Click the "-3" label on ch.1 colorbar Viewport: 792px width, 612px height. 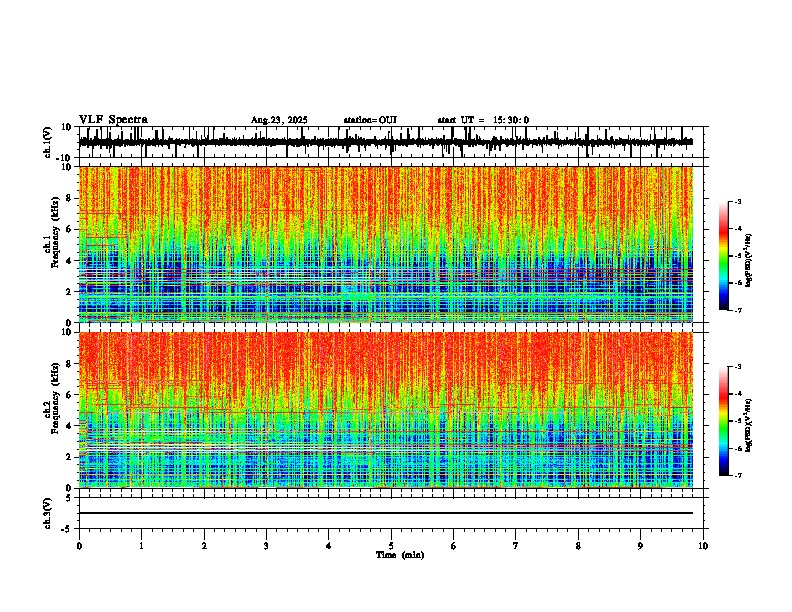click(x=738, y=201)
